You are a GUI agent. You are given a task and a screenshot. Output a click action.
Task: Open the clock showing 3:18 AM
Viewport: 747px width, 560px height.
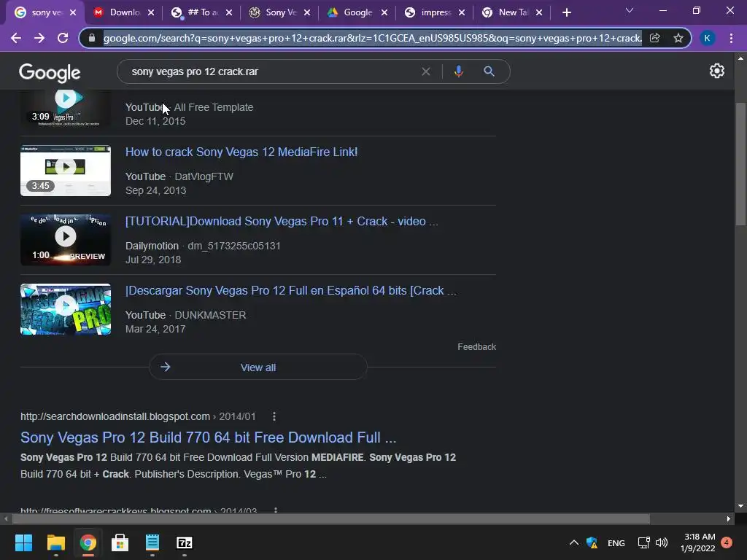click(x=698, y=542)
